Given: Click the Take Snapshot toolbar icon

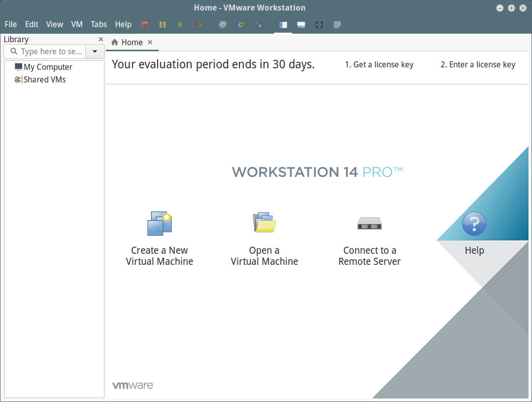Looking at the screenshot, I should click(x=223, y=25).
